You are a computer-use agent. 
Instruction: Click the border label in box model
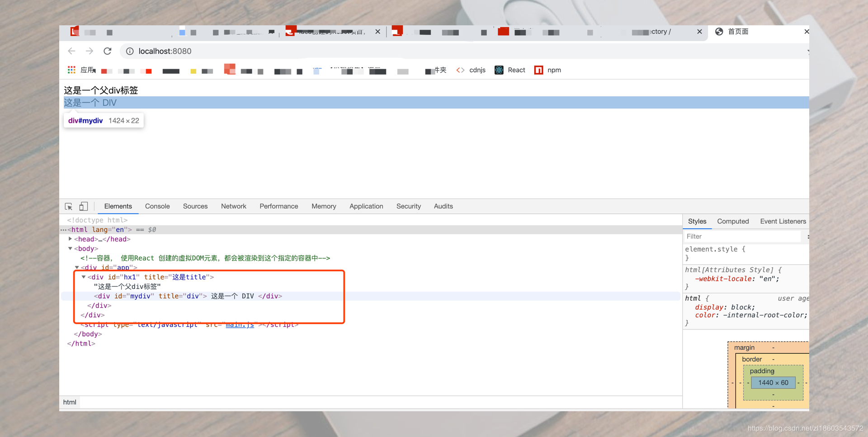752,359
